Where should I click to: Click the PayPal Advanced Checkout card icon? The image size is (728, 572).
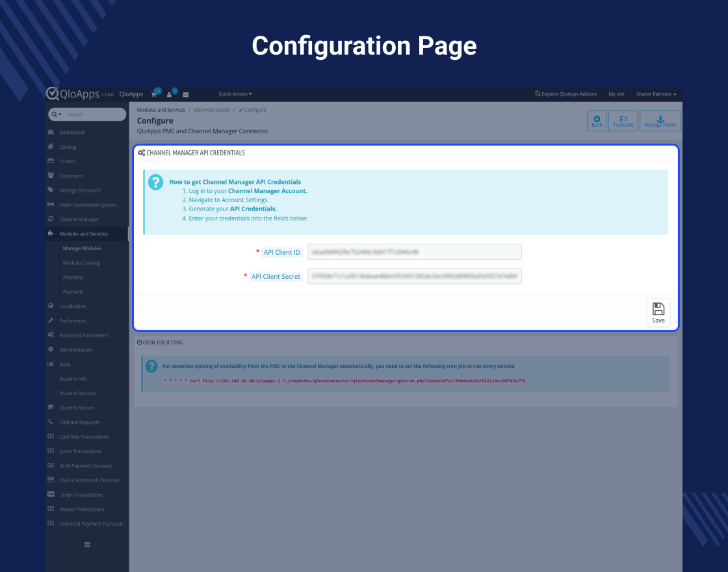51,480
